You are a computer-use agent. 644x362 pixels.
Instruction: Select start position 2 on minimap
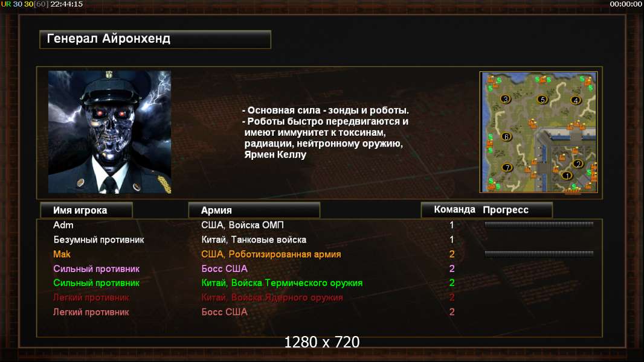click(x=578, y=164)
